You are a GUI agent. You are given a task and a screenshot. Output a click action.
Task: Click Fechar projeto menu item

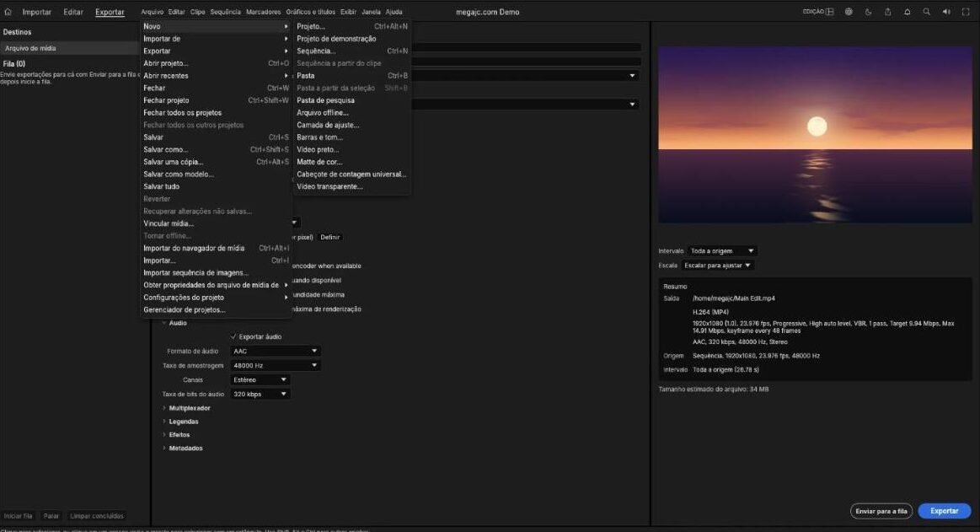[x=216, y=100]
